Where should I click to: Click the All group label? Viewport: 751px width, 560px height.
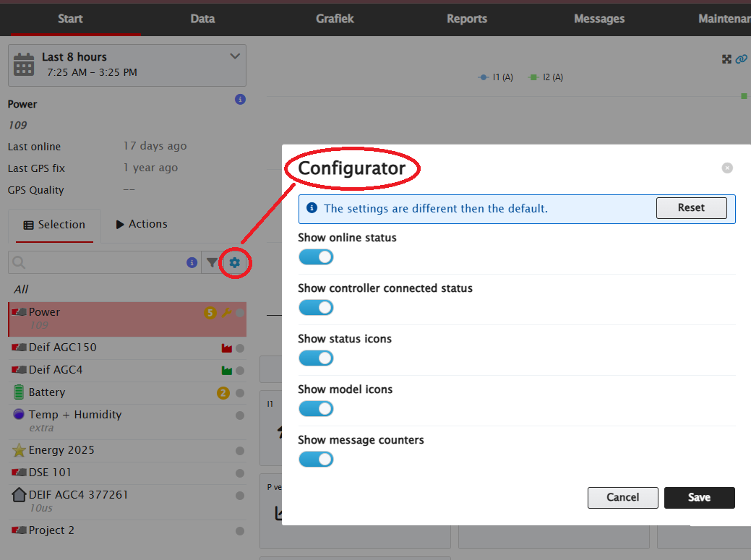(21, 289)
